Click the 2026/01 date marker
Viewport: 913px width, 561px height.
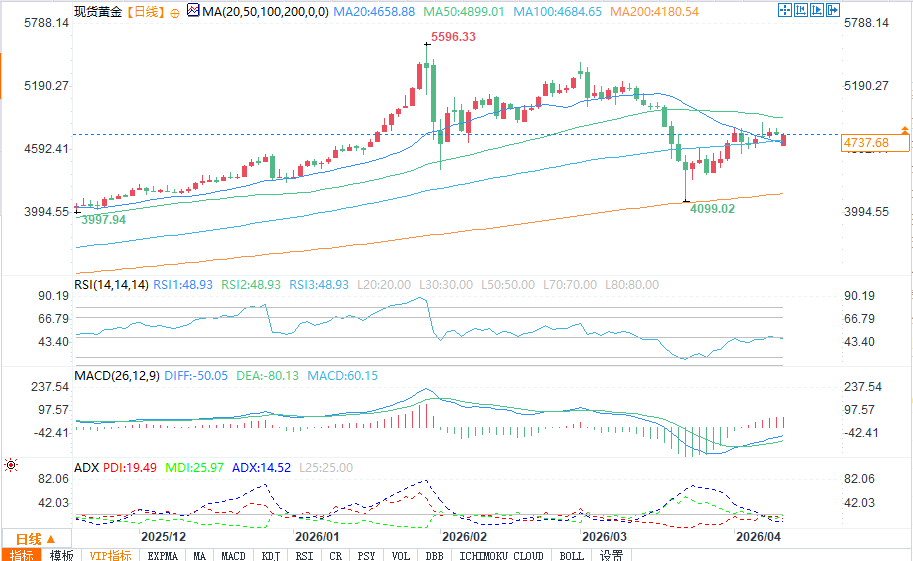click(x=317, y=537)
